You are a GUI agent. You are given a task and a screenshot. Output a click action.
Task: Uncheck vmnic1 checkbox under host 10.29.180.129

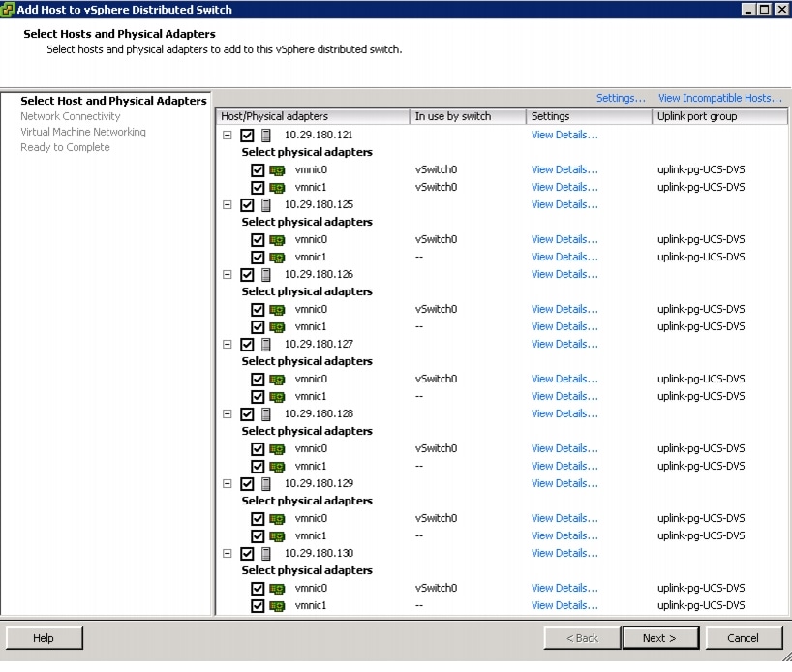[258, 536]
